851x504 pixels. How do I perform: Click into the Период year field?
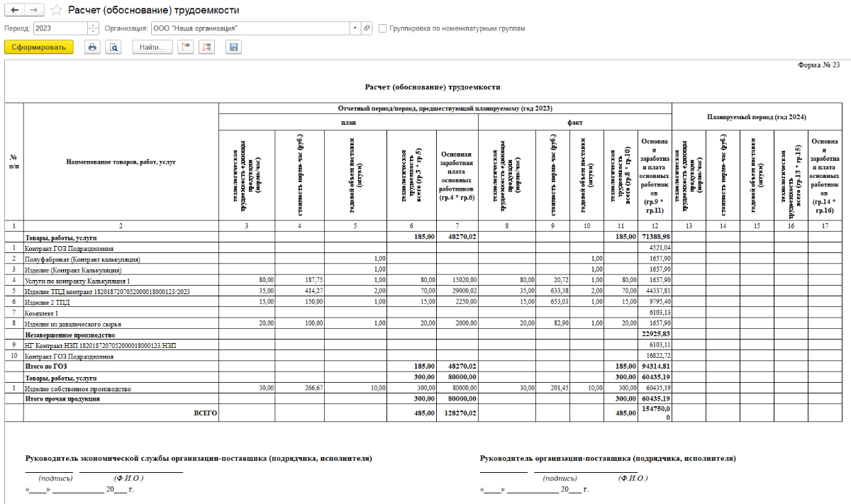(x=60, y=28)
